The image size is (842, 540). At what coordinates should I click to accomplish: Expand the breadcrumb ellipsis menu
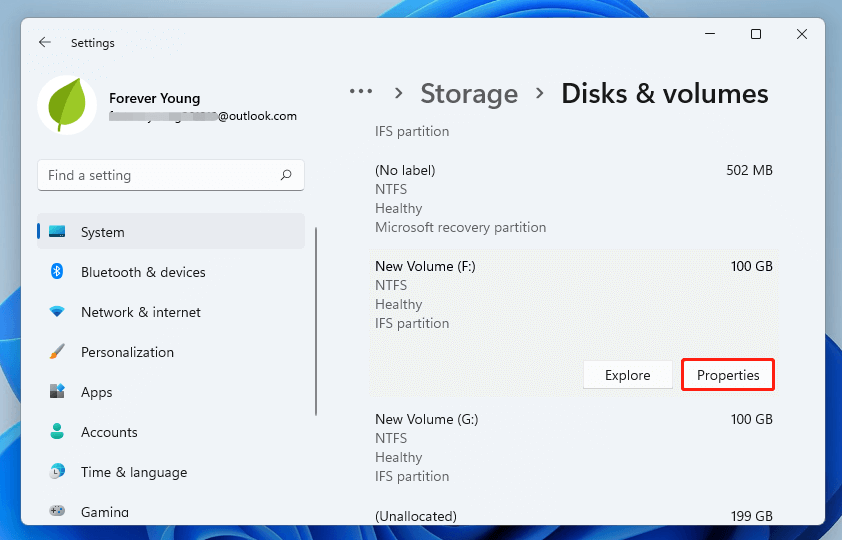click(x=360, y=93)
